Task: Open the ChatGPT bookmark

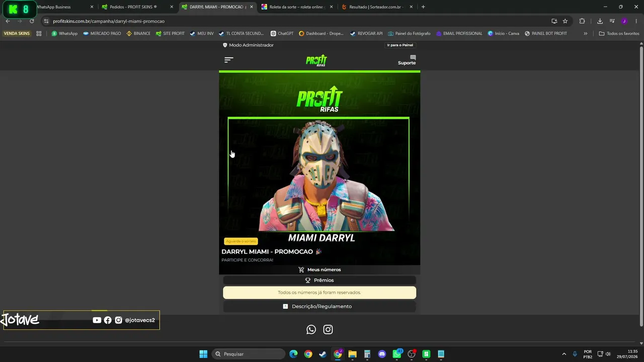Action: (x=282, y=34)
